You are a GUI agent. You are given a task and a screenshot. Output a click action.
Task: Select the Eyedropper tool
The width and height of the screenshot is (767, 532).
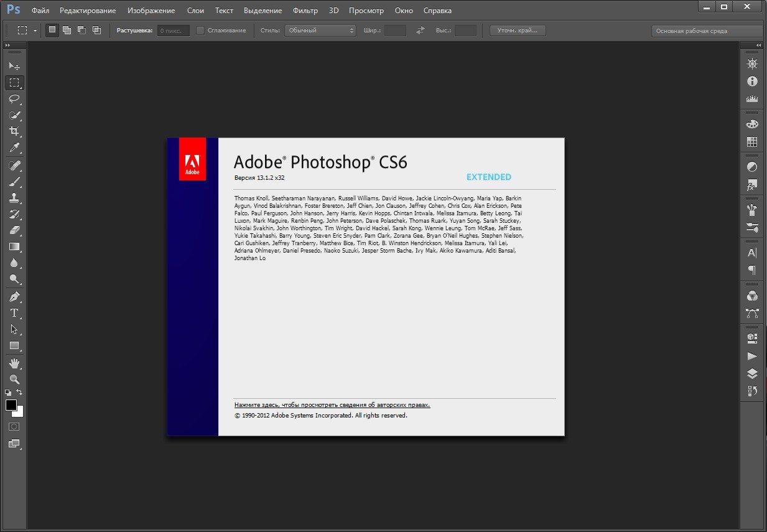pos(14,147)
